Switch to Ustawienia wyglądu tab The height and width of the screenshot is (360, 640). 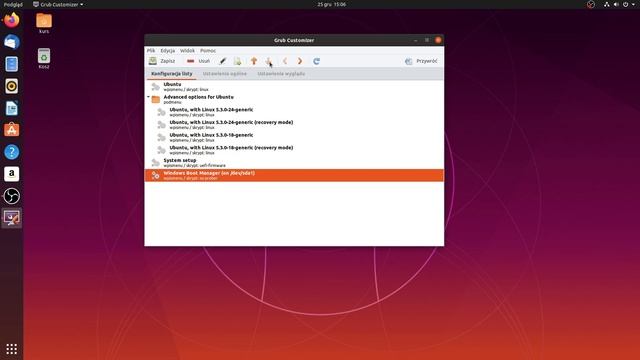[281, 74]
